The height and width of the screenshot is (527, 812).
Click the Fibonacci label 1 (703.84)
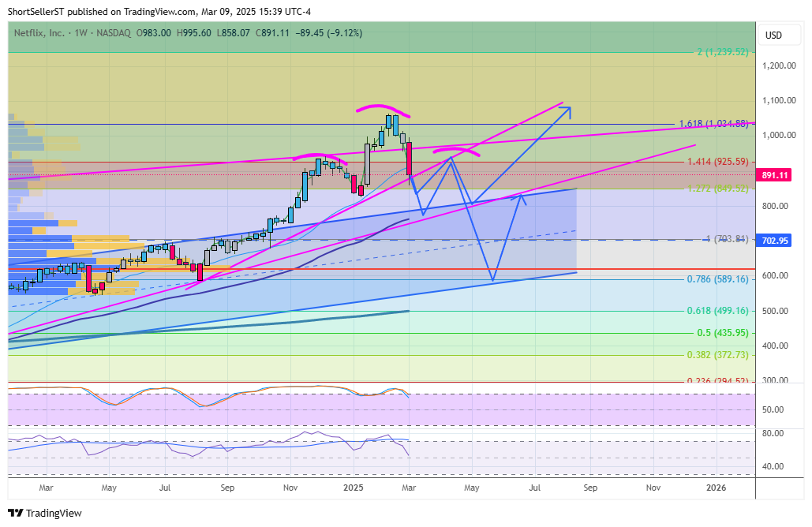pyautogui.click(x=727, y=239)
